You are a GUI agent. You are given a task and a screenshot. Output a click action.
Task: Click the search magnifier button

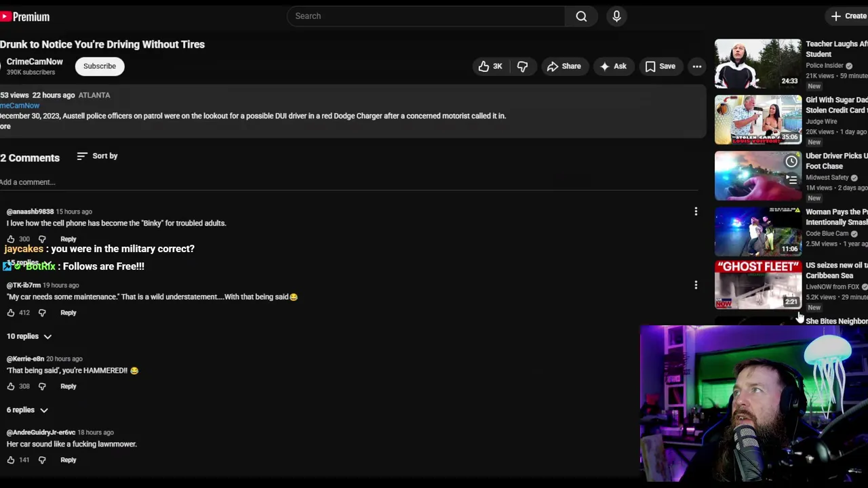click(581, 16)
